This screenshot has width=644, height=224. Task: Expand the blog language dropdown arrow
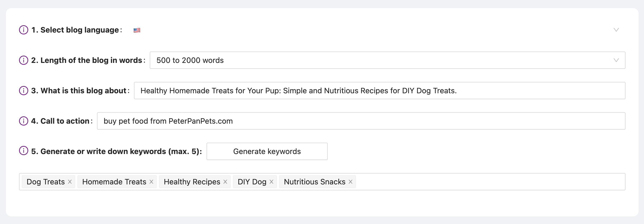pos(616,30)
